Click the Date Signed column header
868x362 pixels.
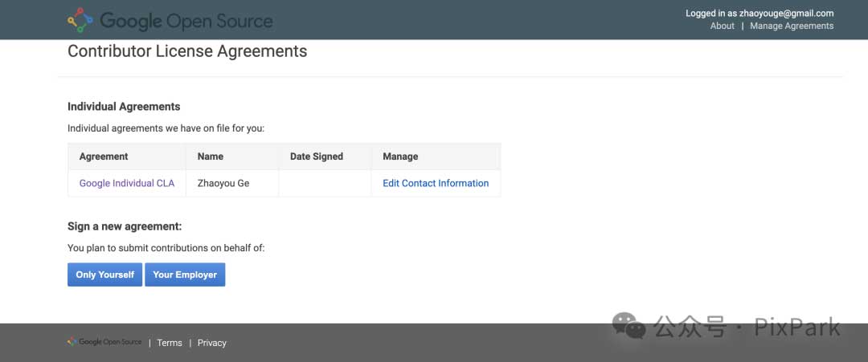pyautogui.click(x=317, y=157)
